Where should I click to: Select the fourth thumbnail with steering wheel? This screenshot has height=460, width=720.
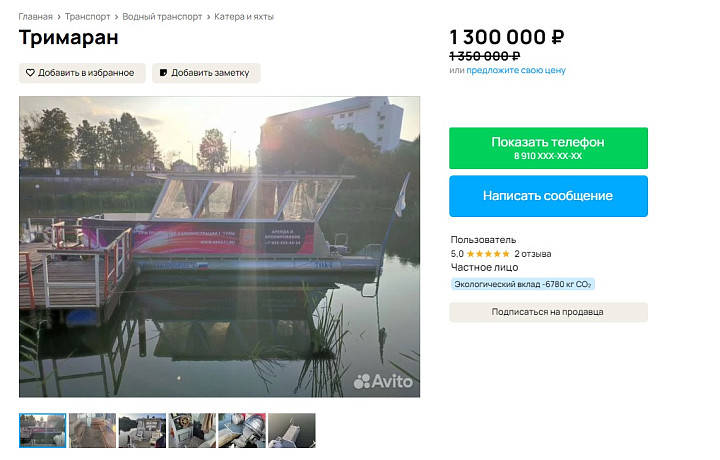point(192,430)
